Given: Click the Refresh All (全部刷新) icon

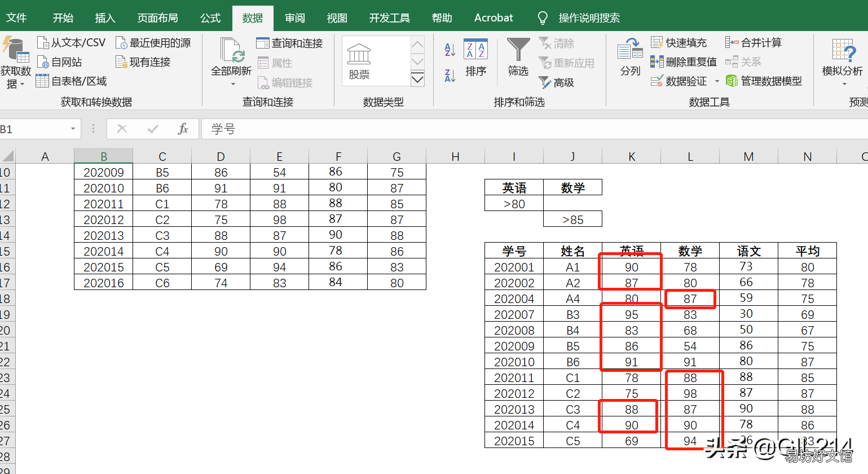Looking at the screenshot, I should pos(231,51).
